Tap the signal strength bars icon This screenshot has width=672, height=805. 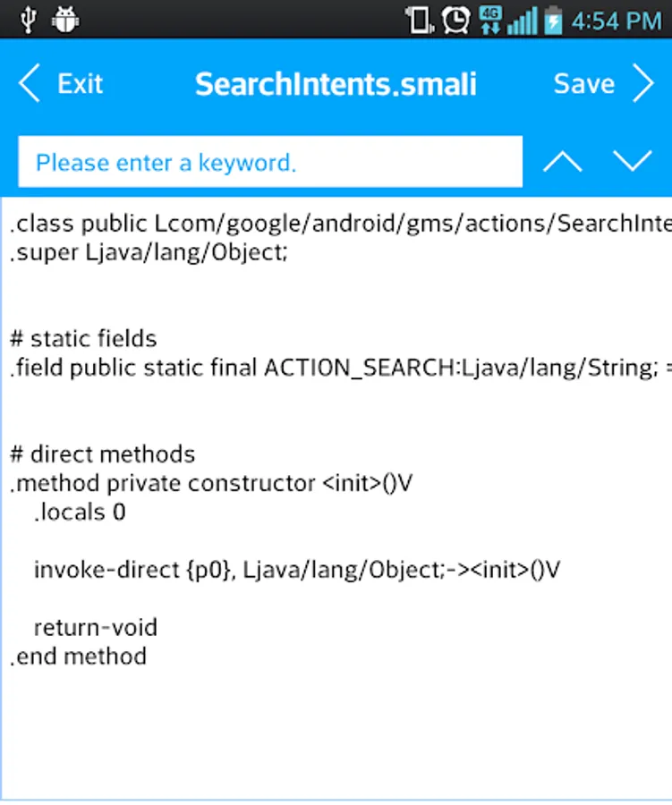tap(523, 21)
